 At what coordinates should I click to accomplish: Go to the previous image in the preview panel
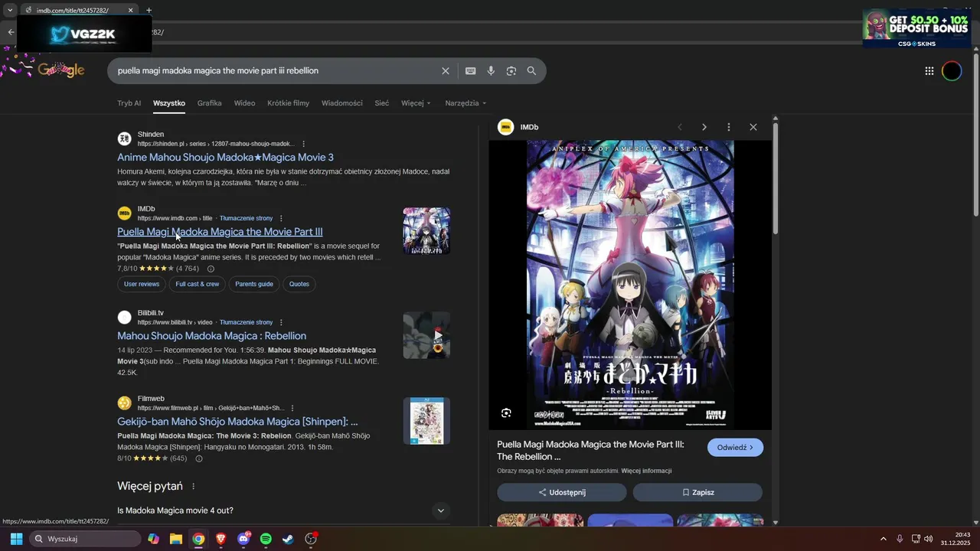click(x=680, y=127)
